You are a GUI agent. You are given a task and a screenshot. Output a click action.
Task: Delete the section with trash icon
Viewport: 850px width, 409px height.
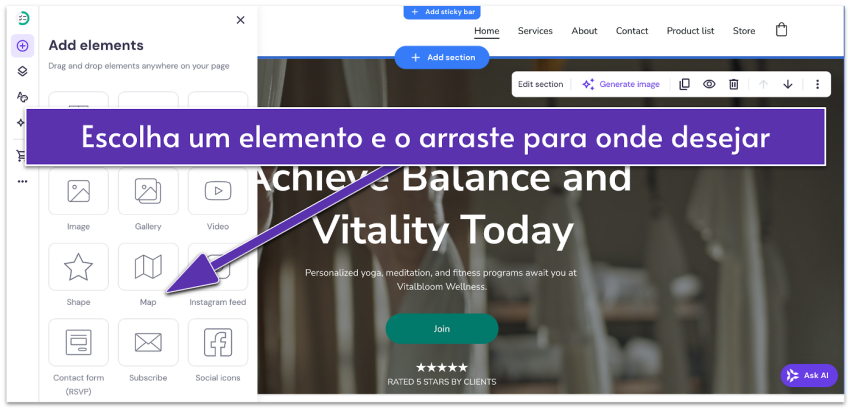[x=733, y=84]
